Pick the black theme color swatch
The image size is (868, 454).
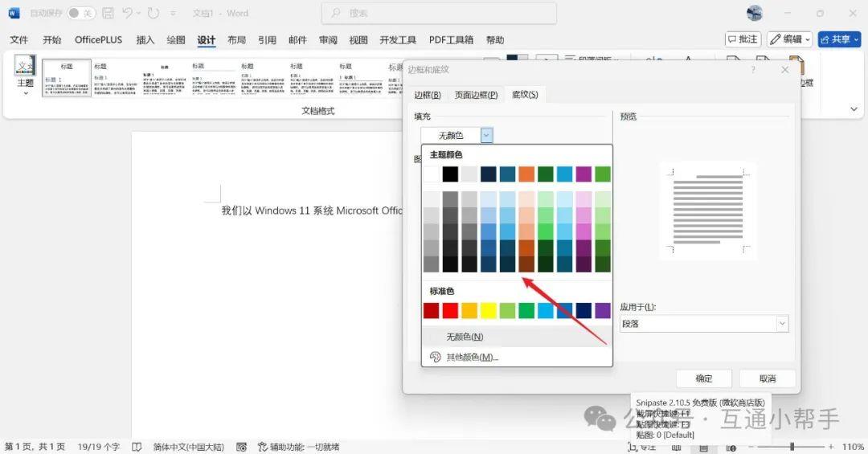[450, 174]
